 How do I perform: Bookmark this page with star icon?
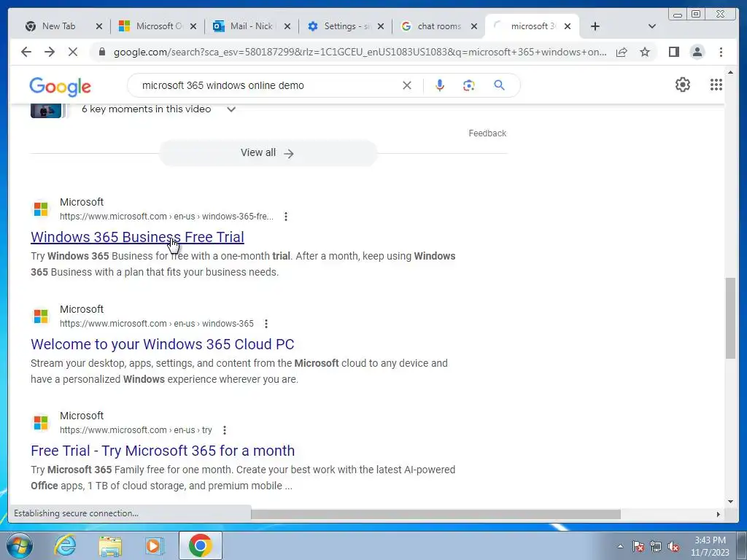click(x=645, y=52)
